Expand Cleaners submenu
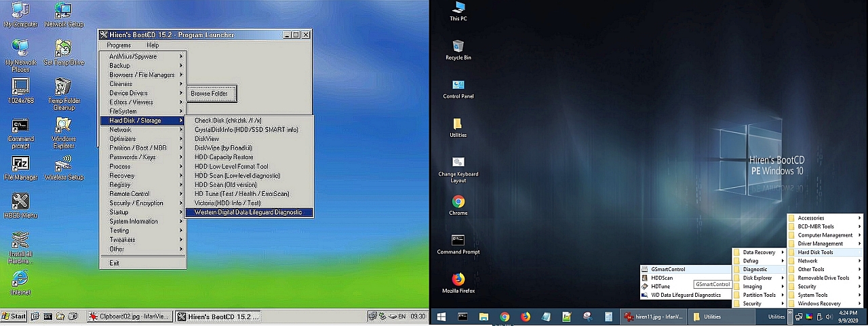 pos(142,84)
